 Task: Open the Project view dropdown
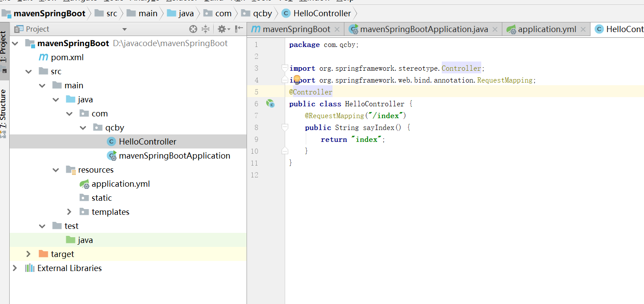coord(125,29)
